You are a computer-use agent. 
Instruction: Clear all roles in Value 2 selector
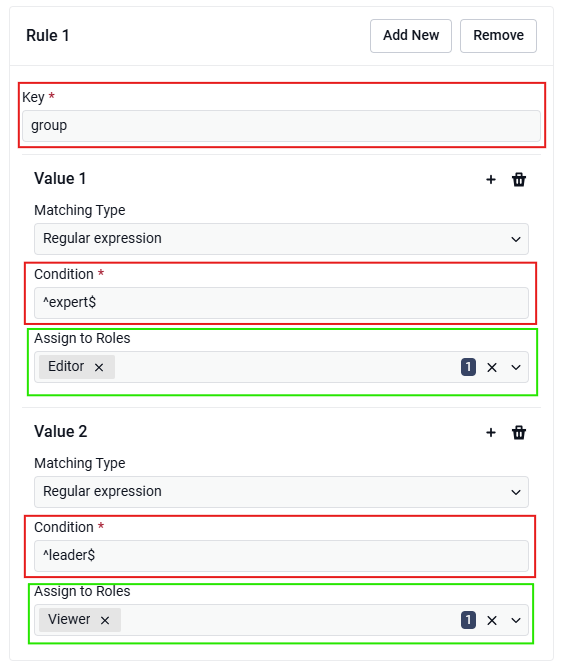(x=492, y=620)
